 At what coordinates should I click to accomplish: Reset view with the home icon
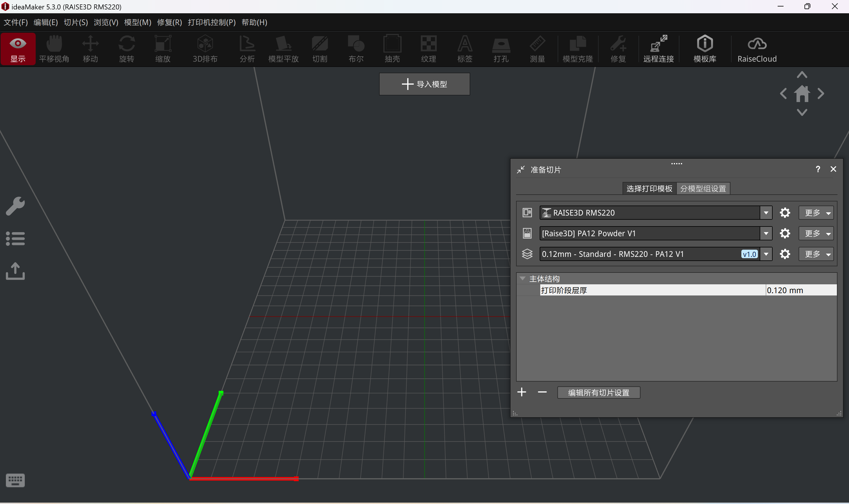tap(802, 93)
